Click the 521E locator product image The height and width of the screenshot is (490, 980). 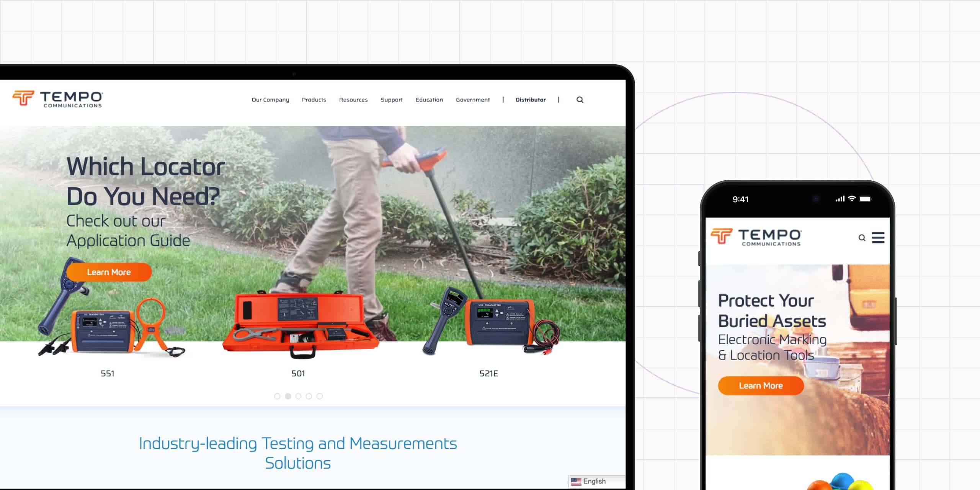tap(491, 322)
